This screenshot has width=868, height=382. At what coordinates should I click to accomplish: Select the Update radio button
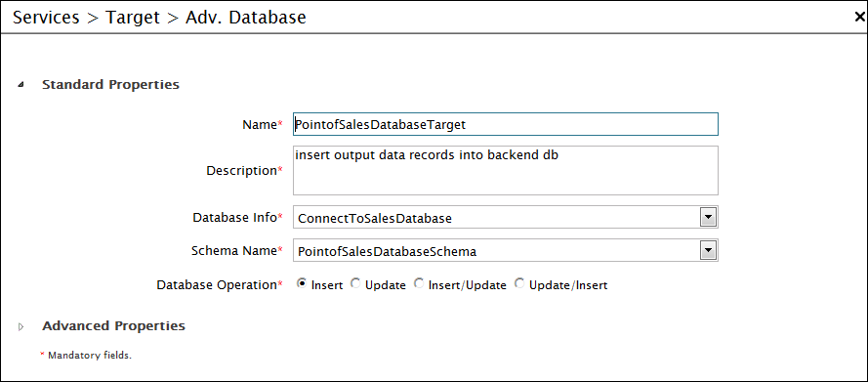356,284
